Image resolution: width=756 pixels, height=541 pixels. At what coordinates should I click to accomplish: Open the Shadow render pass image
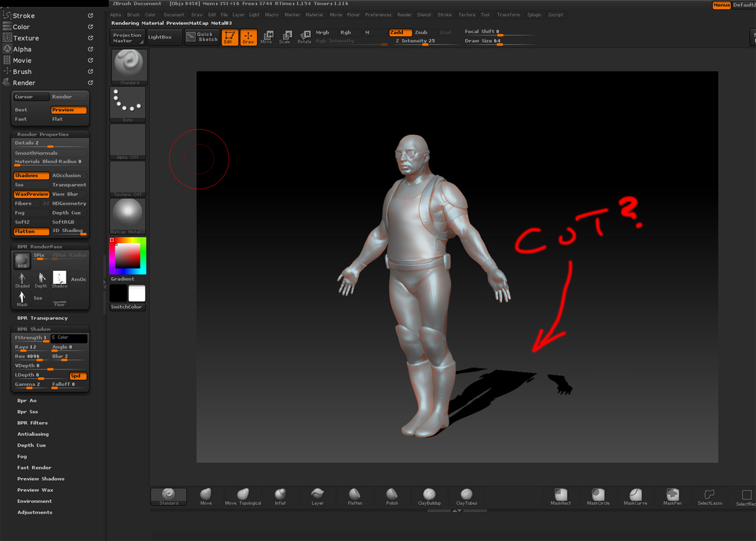60,280
